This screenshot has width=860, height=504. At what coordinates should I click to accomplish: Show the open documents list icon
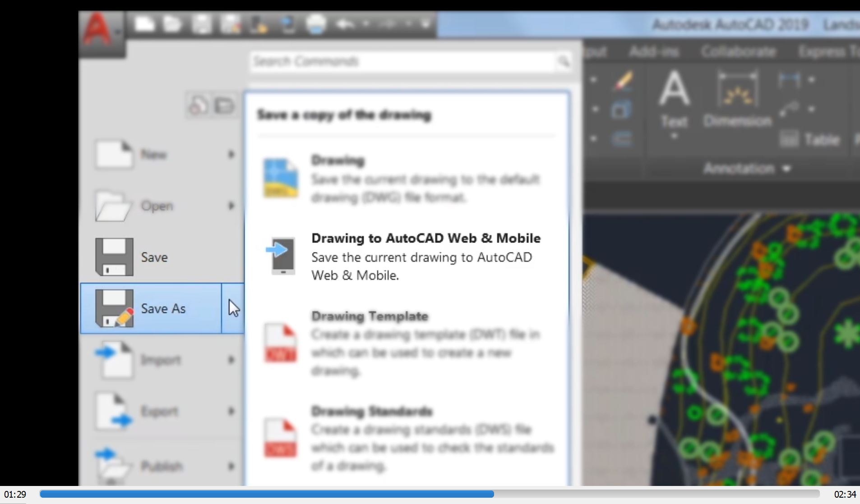pyautogui.click(x=224, y=106)
